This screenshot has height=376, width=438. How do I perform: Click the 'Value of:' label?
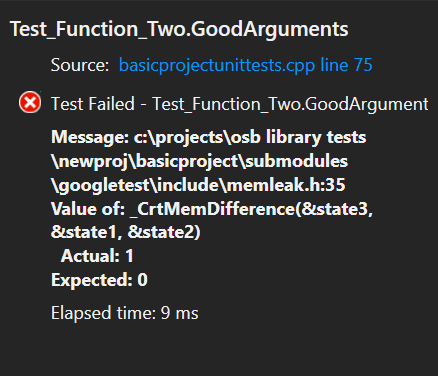88,209
